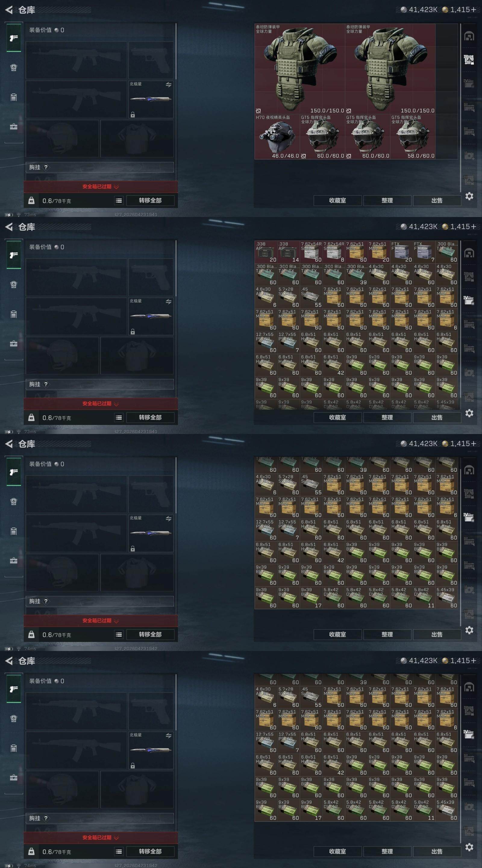The height and width of the screenshot is (868, 482).
Task: Click 出售 button below the helmet inventory
Action: click(x=437, y=200)
